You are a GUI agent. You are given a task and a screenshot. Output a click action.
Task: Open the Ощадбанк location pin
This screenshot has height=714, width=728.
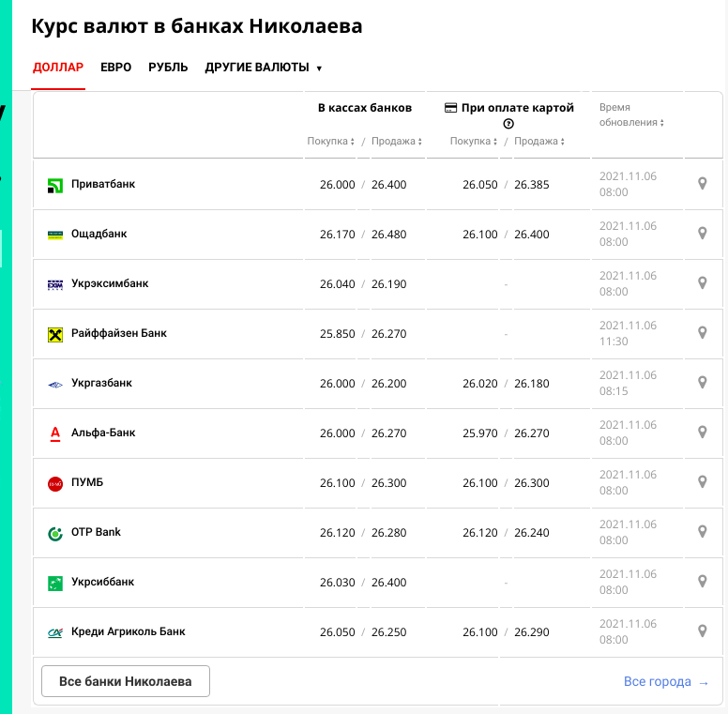pyautogui.click(x=703, y=234)
